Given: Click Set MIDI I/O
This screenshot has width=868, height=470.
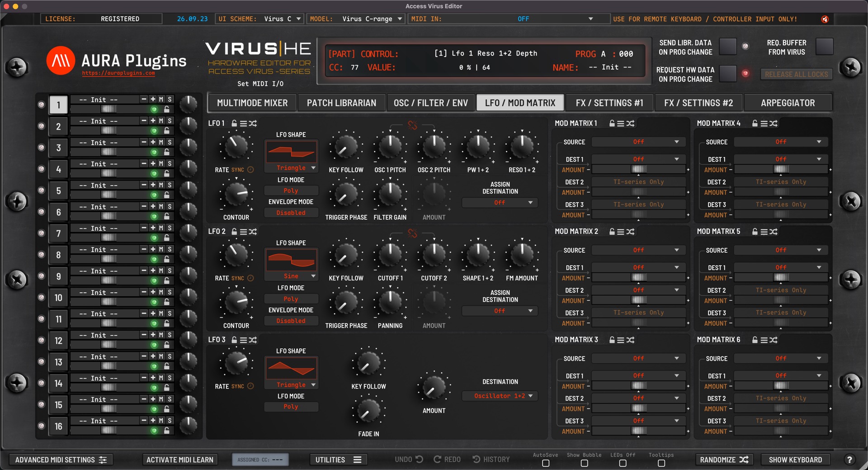Looking at the screenshot, I should tap(260, 84).
